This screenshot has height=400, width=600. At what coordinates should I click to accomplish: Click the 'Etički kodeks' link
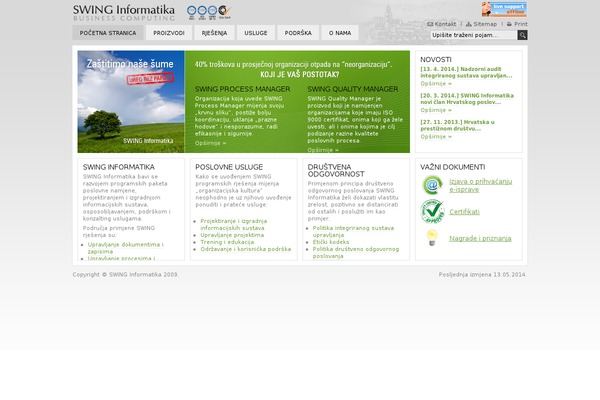(331, 242)
